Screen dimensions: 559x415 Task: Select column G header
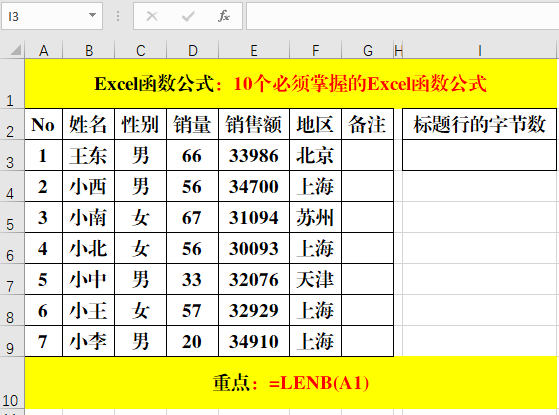368,51
